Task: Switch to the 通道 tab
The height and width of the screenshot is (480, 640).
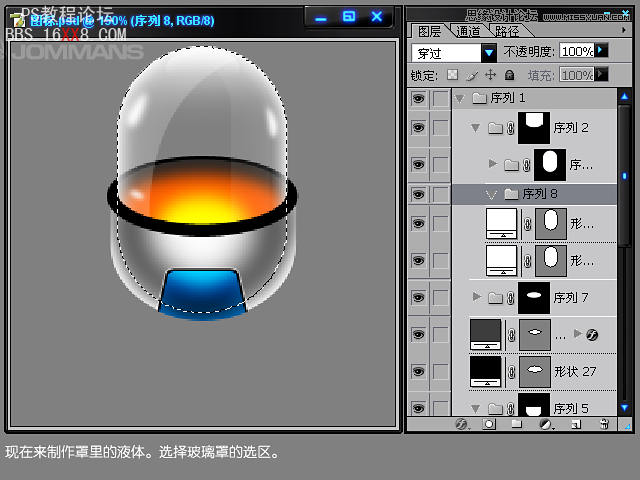Action: point(468,31)
